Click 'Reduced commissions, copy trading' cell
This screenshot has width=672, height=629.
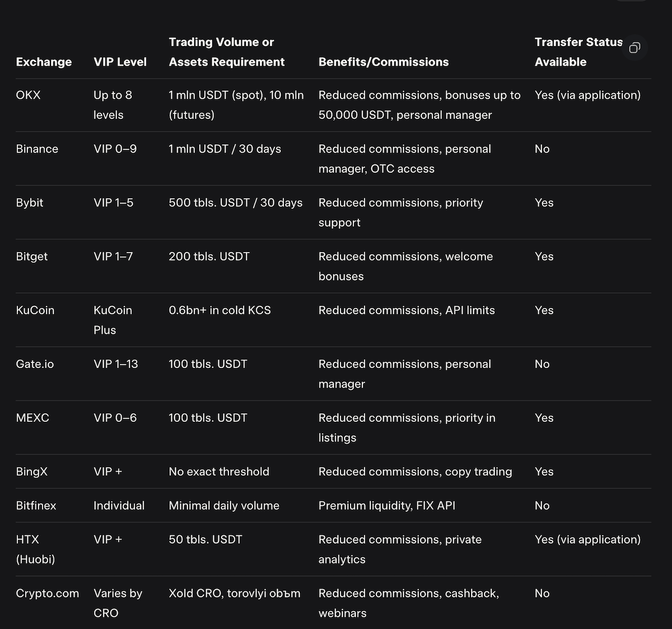416,472
